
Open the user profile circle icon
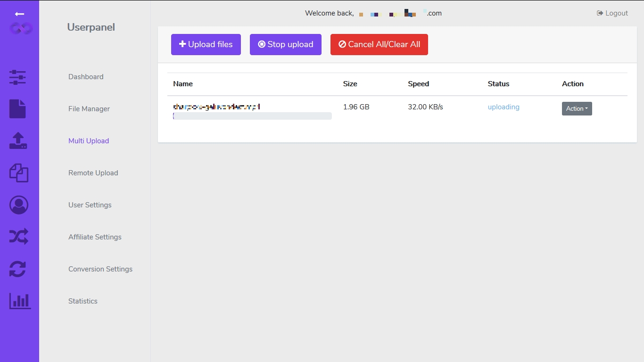[19, 205]
